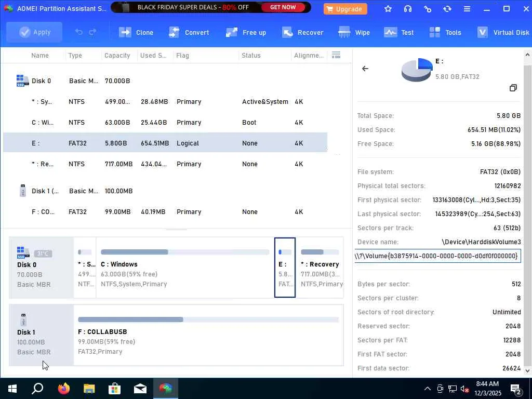This screenshot has width=532, height=399.
Task: Select the Disk 1 row in list
Action: tap(165, 191)
